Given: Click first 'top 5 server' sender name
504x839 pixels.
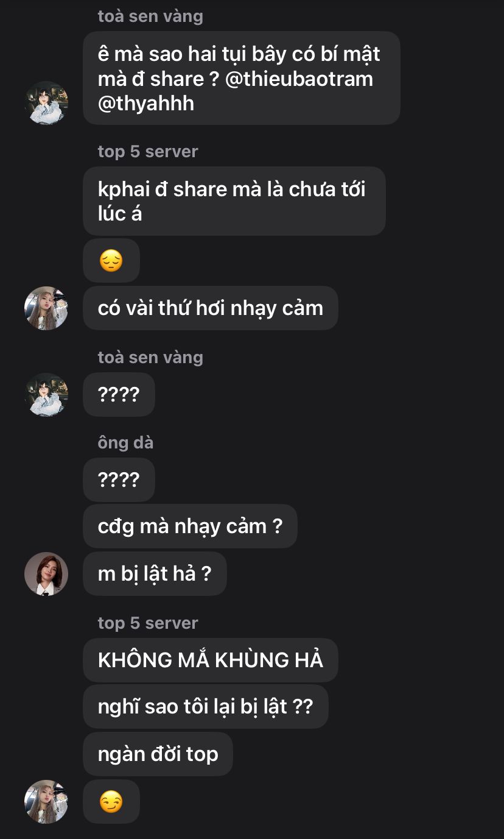Looking at the screenshot, I should [148, 151].
